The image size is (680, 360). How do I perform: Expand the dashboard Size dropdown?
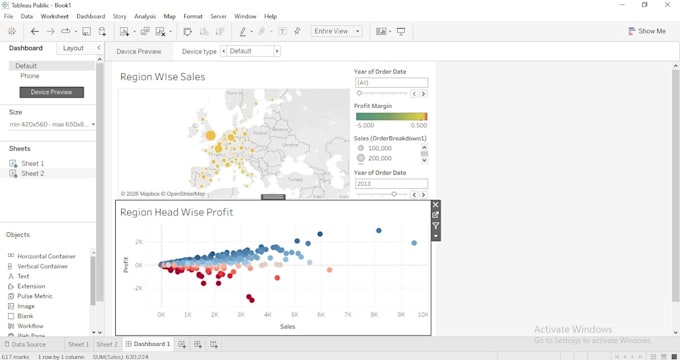(52, 124)
